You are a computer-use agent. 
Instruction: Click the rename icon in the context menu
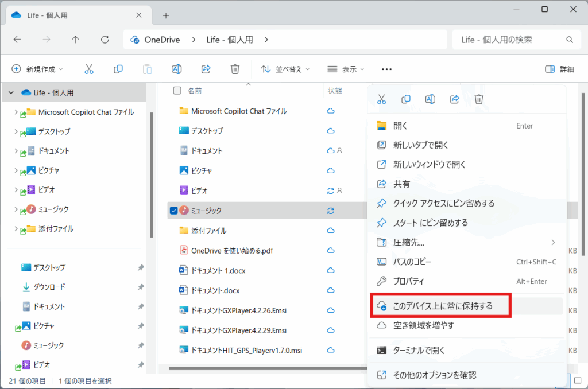pos(430,99)
